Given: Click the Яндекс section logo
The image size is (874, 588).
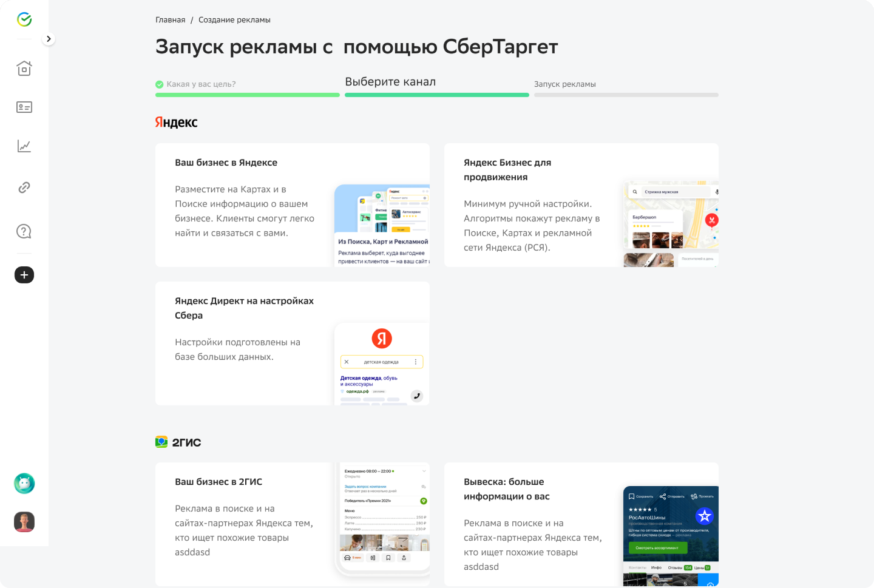Looking at the screenshot, I should click(177, 123).
